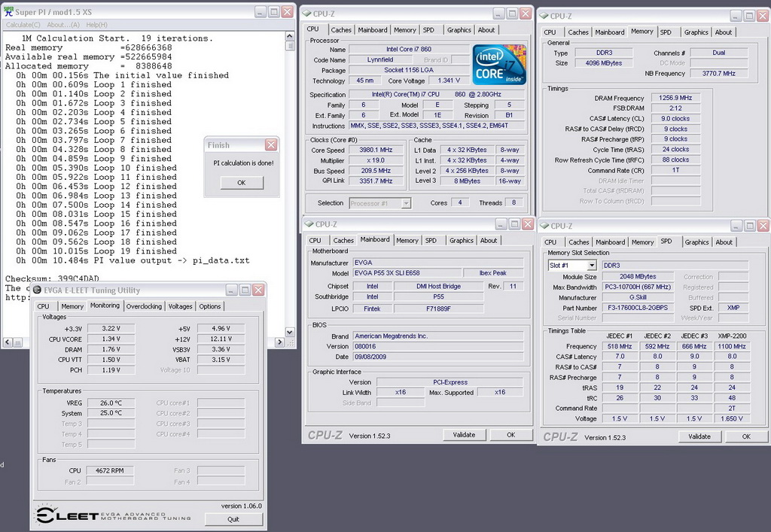Click Super PI vertical scrollbar up arrow

pyautogui.click(x=290, y=36)
